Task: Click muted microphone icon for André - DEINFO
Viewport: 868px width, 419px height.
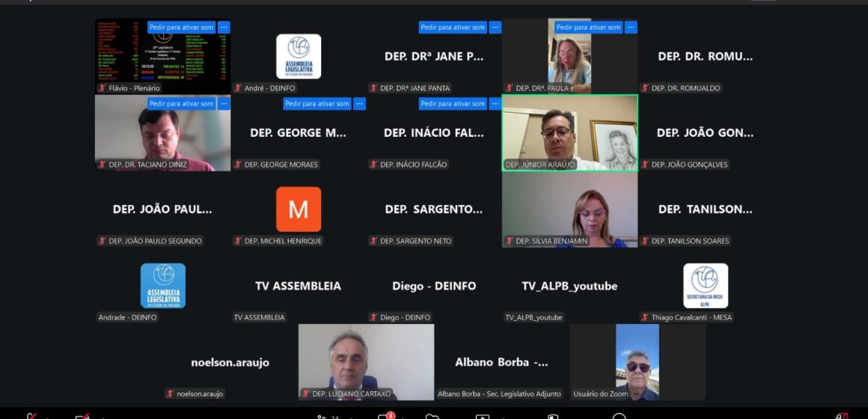Action: [238, 88]
